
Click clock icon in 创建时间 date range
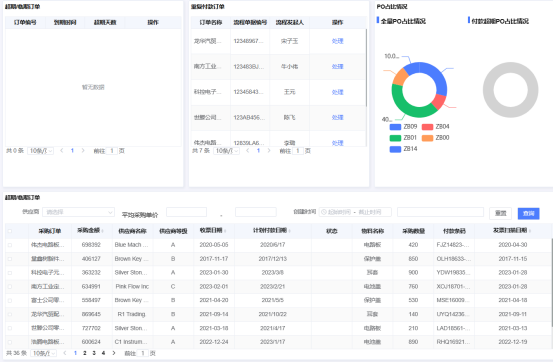324,212
